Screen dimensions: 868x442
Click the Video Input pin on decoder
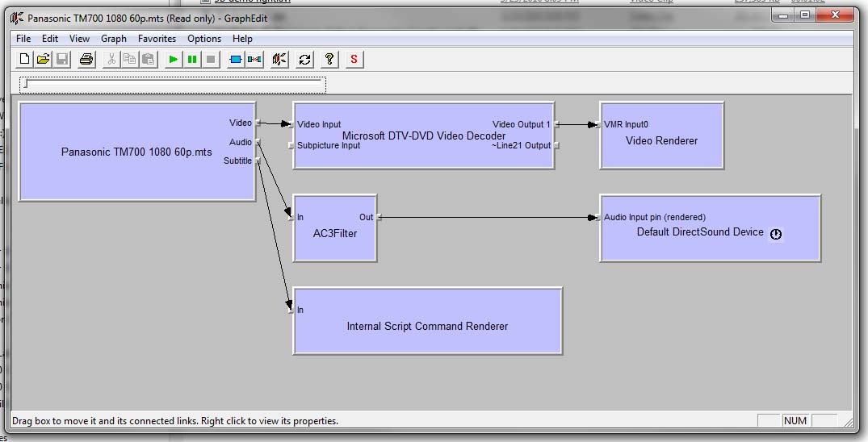291,124
